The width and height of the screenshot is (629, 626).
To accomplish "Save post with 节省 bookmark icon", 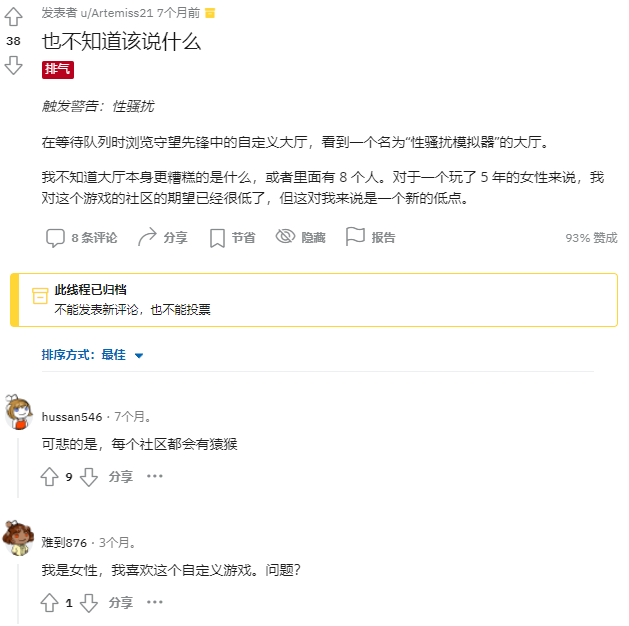I will [217, 237].
